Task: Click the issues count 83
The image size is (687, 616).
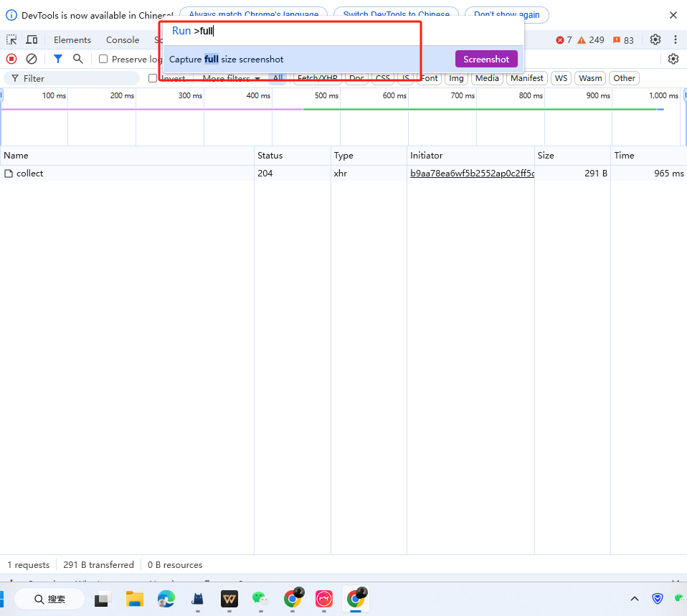Action: point(623,40)
